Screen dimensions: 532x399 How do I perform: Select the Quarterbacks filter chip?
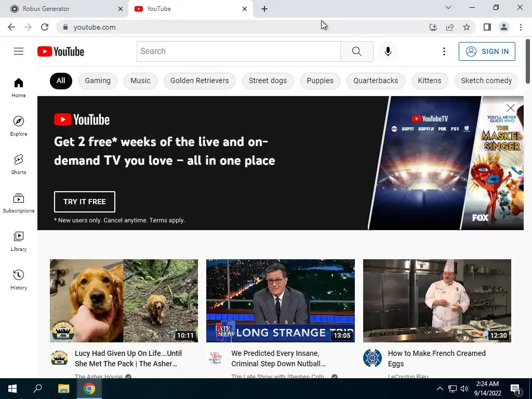(376, 81)
